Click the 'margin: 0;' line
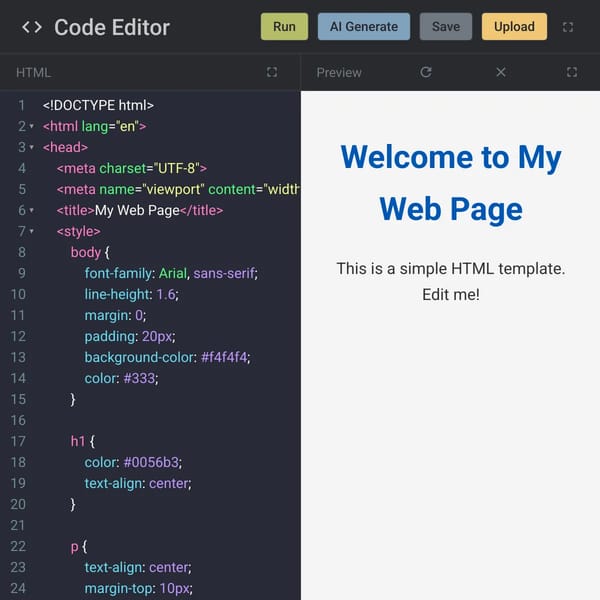Viewport: 600px width, 600px height. (115, 315)
